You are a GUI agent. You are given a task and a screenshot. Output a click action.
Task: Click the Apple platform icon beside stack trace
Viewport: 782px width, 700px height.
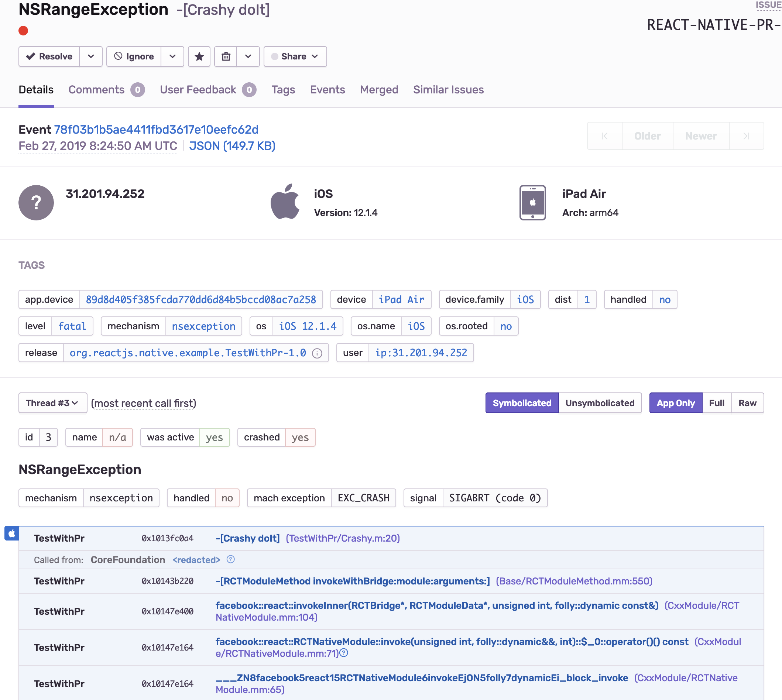11,533
